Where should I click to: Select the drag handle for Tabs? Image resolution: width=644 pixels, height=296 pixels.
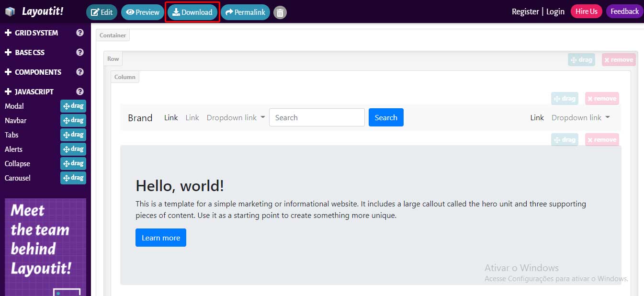click(73, 135)
